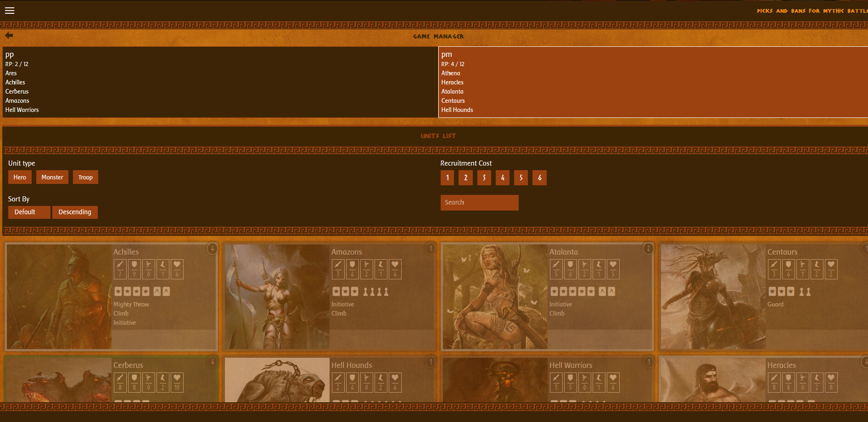Click Amazons' sword attack icon
Screen dimensions: 868x422
338,269
